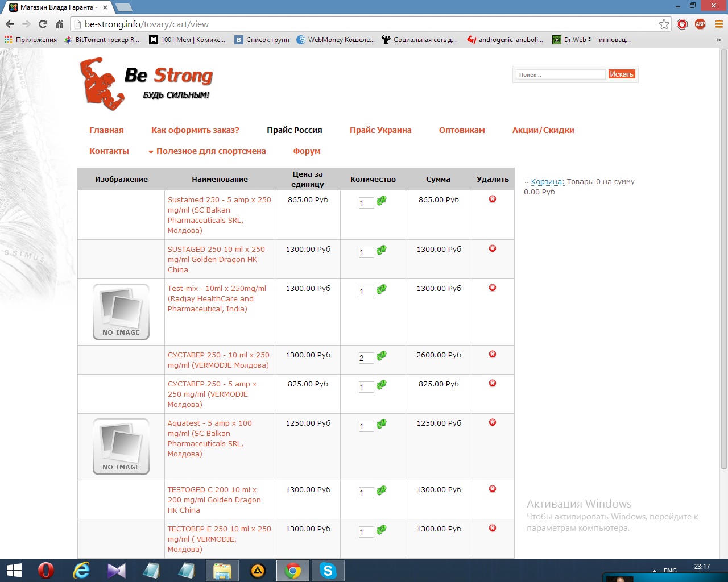
Task: Open Sustamed 250 product link
Action: pyautogui.click(x=220, y=215)
